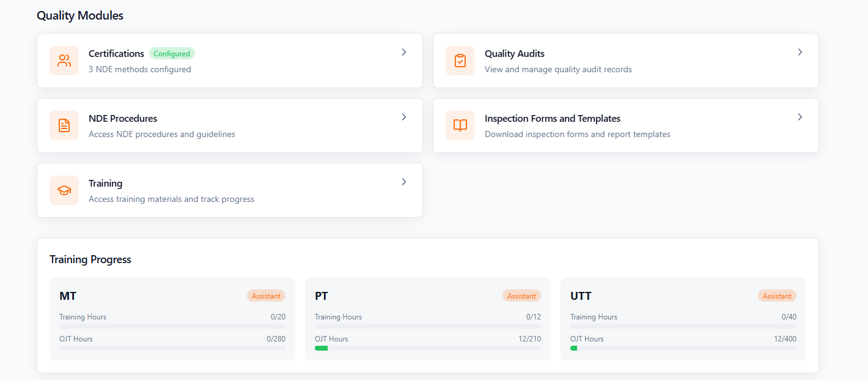Expand the Certifications card chevron
Screen dimensions: 868x380
pyautogui.click(x=404, y=52)
